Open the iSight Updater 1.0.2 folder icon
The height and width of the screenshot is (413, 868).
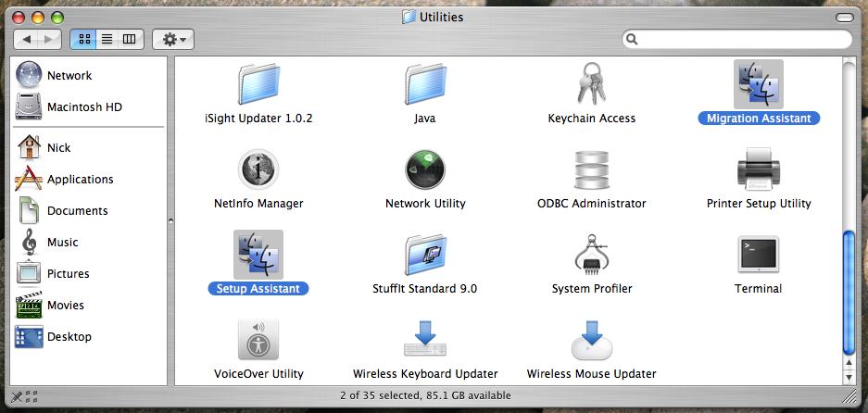tap(258, 84)
